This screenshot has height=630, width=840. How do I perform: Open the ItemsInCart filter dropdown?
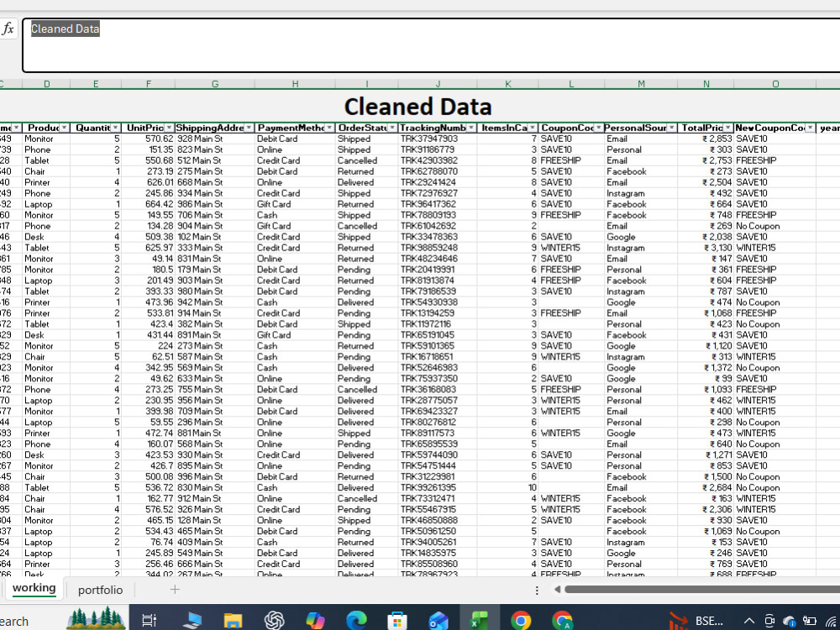click(x=533, y=128)
